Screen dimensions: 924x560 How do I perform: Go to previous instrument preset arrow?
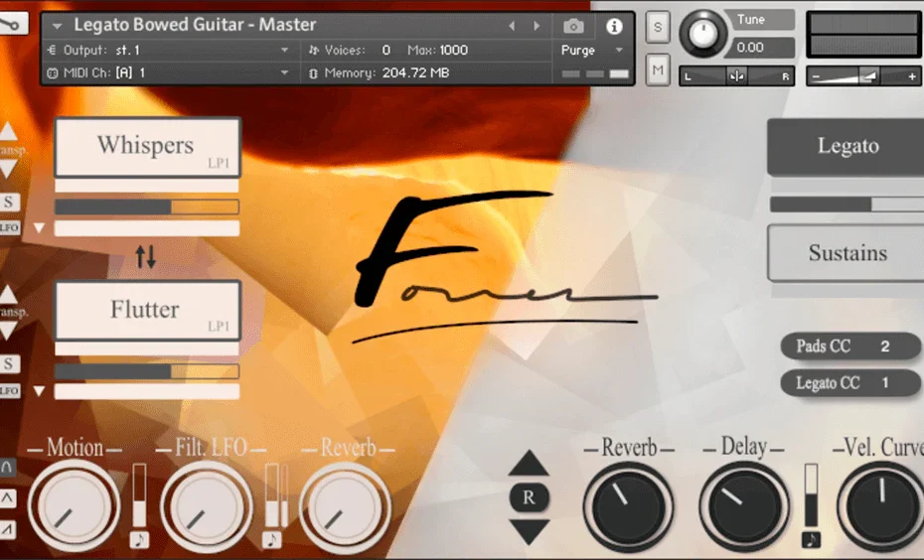tap(513, 26)
